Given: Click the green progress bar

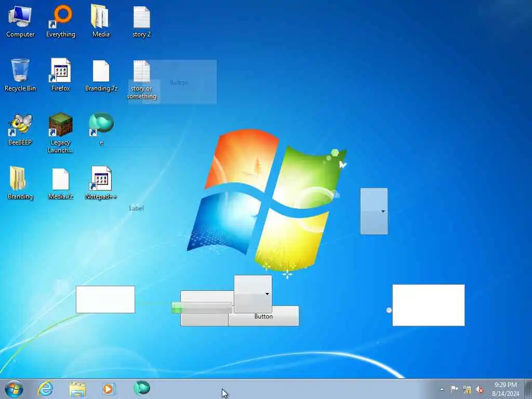Looking at the screenshot, I should [x=202, y=308].
